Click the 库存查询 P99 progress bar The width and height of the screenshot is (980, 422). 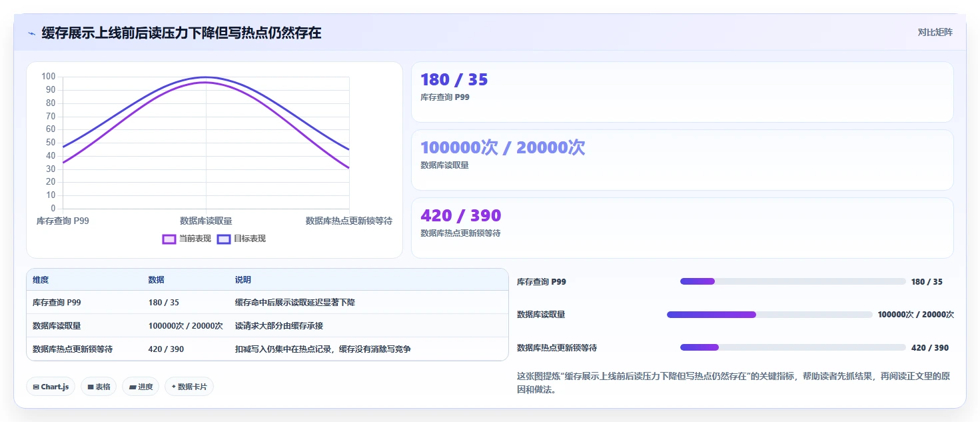click(793, 281)
